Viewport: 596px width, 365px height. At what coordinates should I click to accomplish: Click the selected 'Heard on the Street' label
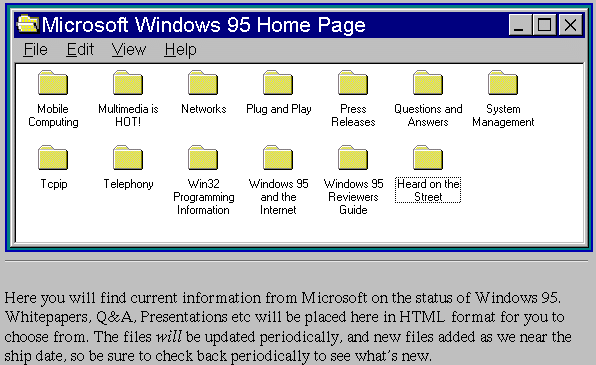pos(428,190)
